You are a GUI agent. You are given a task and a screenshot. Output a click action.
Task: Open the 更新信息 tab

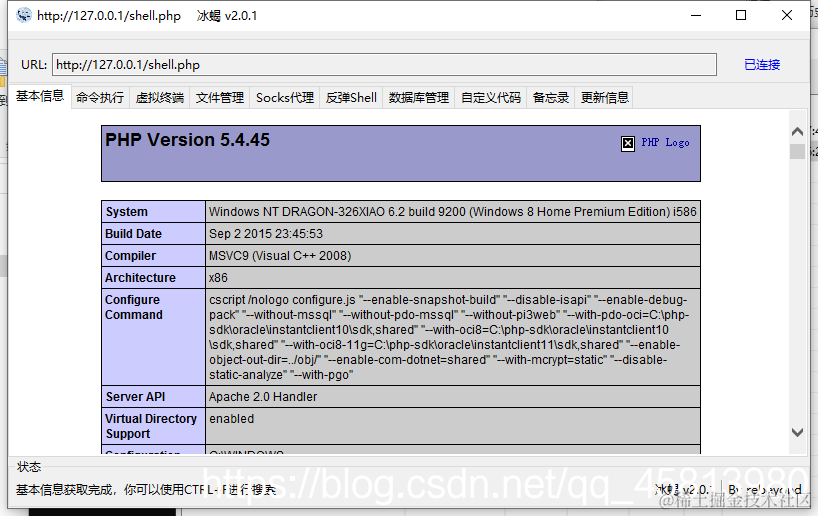[605, 98]
